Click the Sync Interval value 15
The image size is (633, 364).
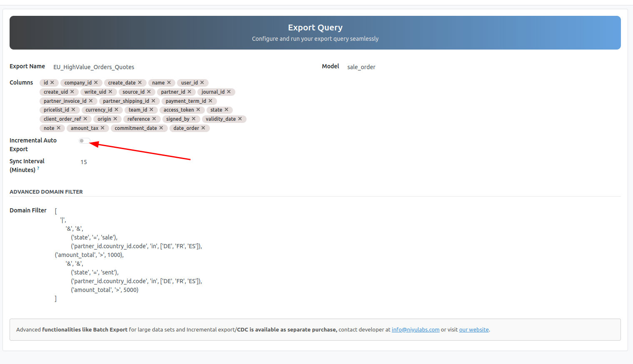pos(84,162)
